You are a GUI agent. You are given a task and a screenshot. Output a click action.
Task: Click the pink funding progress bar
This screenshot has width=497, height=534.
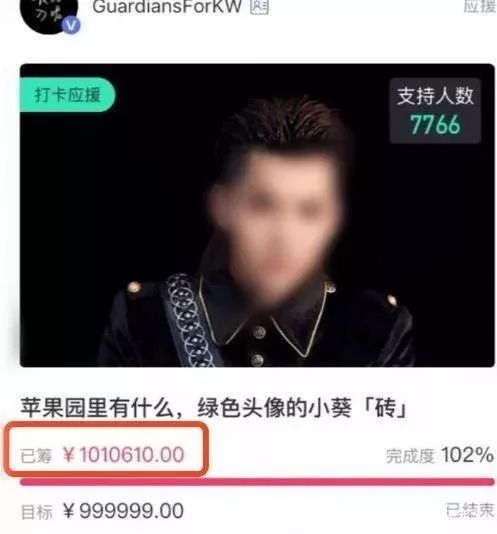257,482
